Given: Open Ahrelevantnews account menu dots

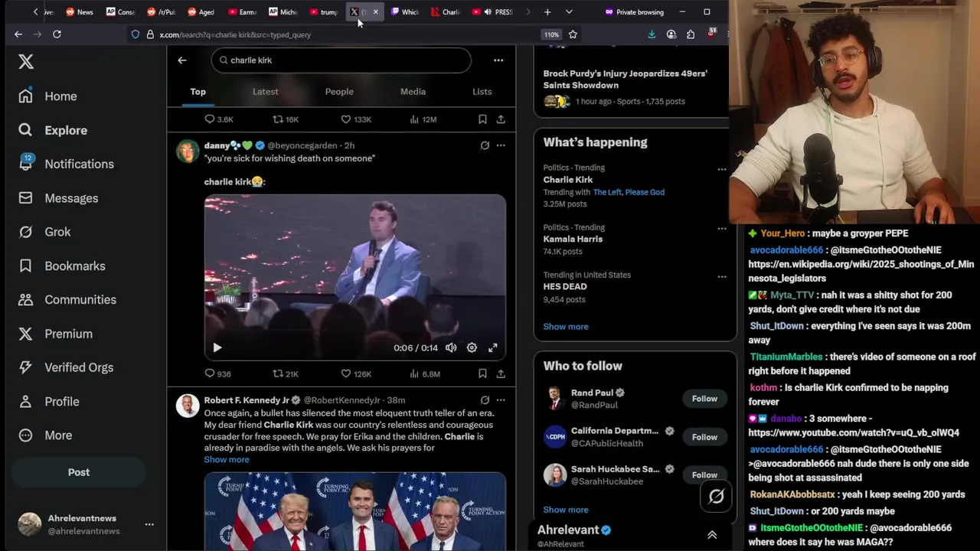Looking at the screenshot, I should tap(149, 524).
